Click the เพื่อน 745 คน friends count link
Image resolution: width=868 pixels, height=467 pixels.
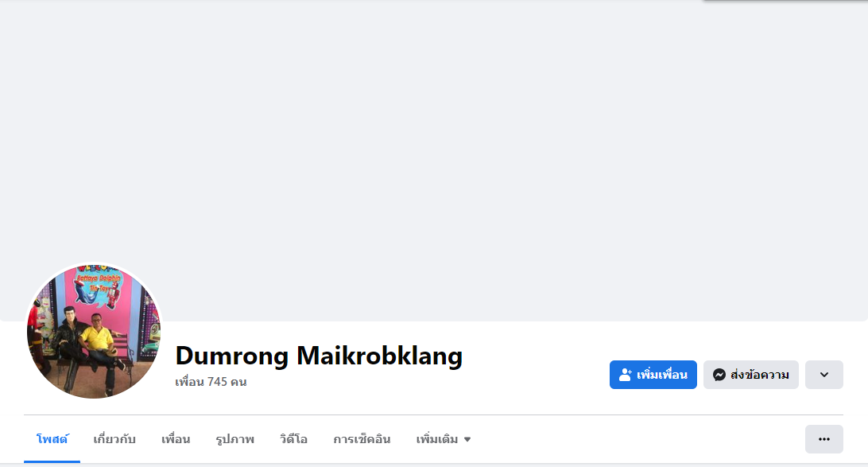point(211,382)
